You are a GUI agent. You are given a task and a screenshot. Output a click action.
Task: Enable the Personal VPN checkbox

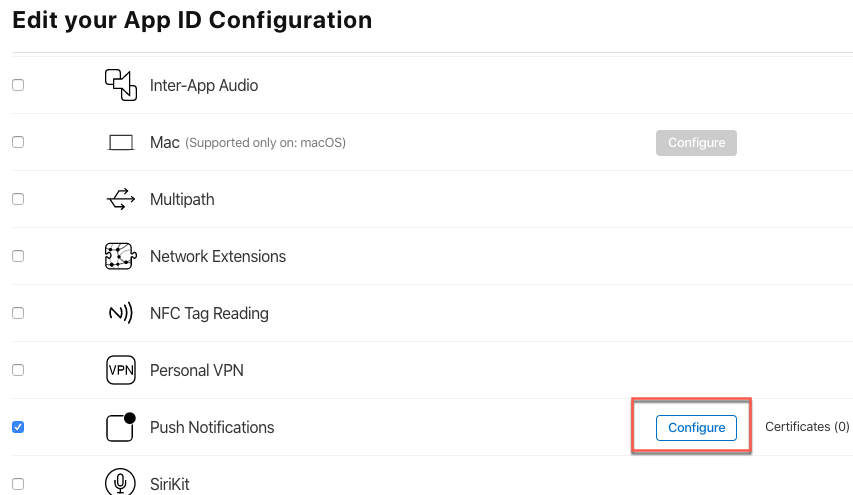(18, 370)
